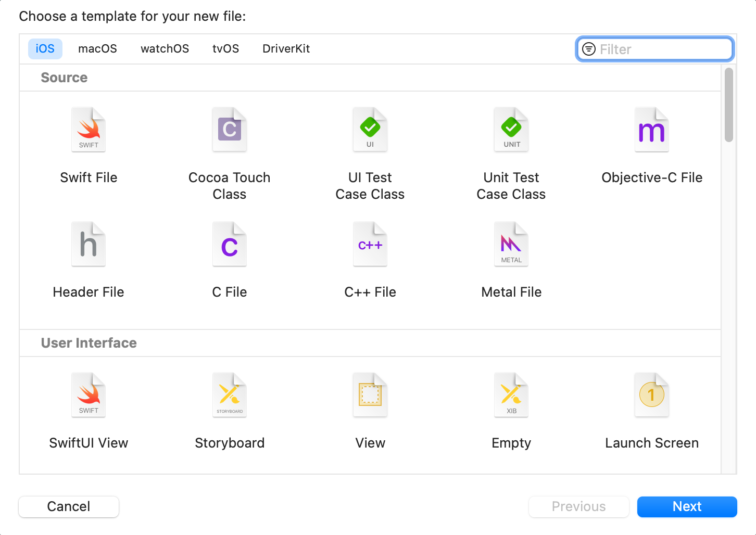Choose the Cocoa Touch Class icon

(230, 130)
